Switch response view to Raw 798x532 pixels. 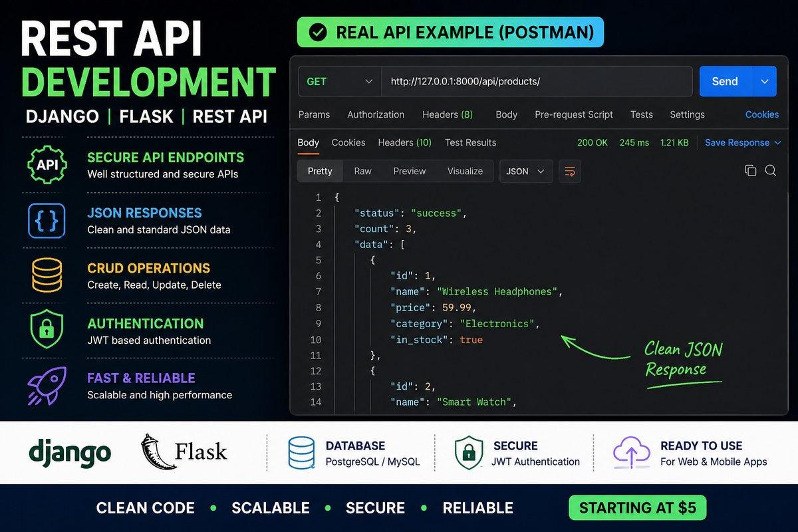(x=363, y=171)
